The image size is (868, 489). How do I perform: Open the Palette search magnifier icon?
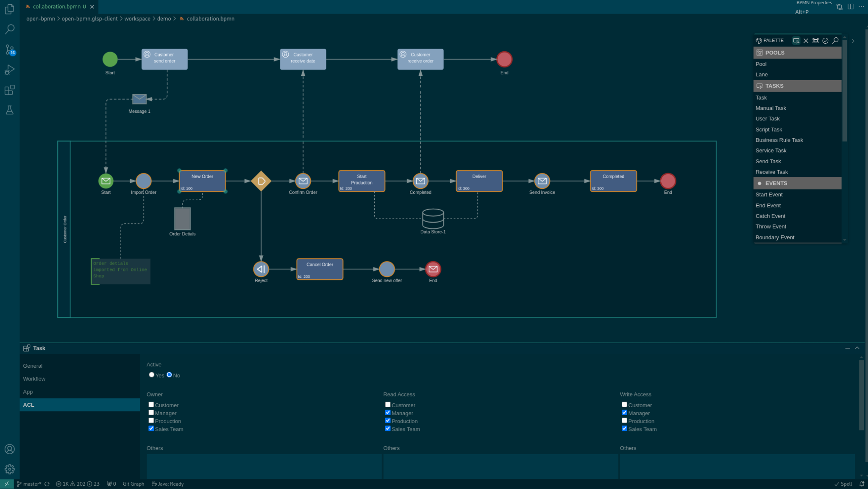pyautogui.click(x=835, y=41)
